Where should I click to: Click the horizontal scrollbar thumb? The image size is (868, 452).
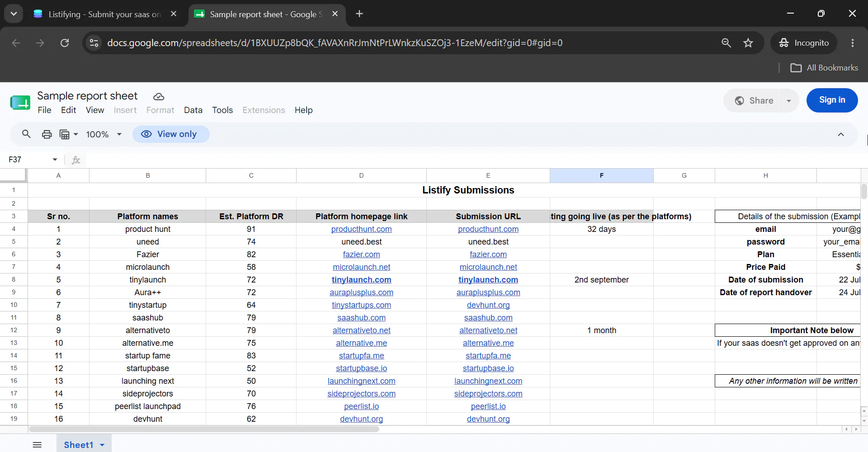pos(204,429)
